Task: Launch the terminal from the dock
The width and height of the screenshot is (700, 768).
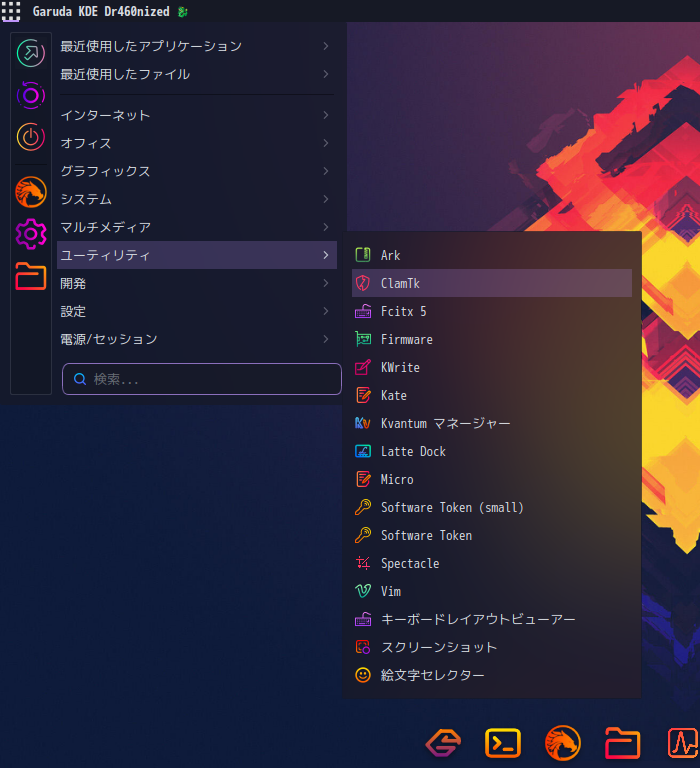Action: [x=503, y=743]
